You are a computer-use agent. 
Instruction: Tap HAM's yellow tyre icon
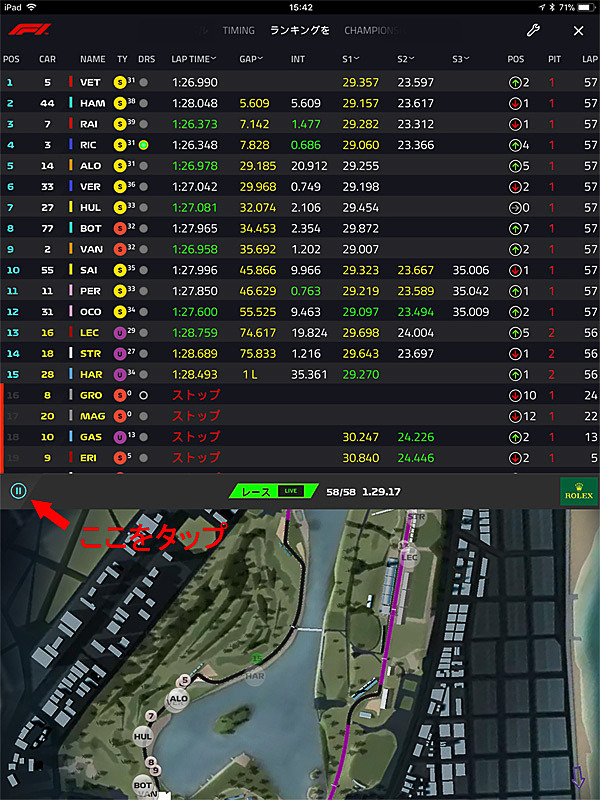click(120, 103)
